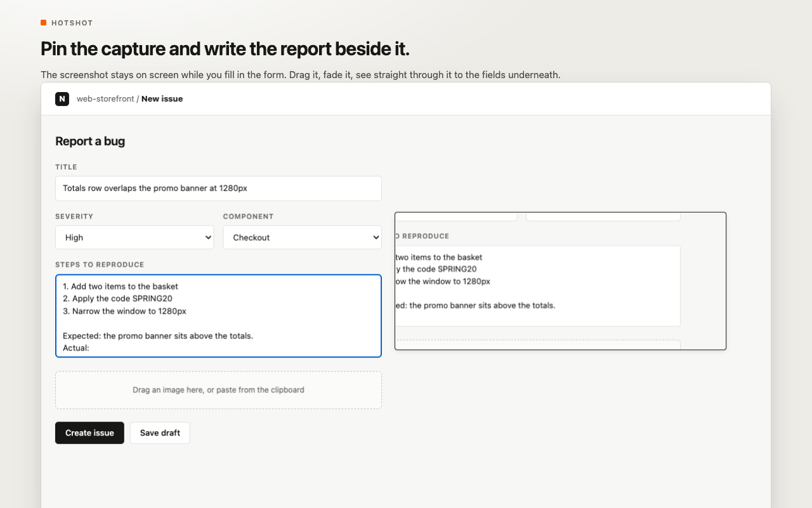Click the HOTSHOT brand label
Image resolution: width=812 pixels, height=508 pixels.
(72, 23)
